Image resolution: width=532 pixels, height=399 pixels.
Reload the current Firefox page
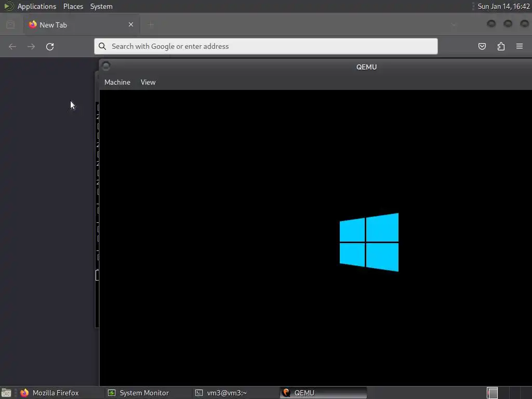pos(50,46)
